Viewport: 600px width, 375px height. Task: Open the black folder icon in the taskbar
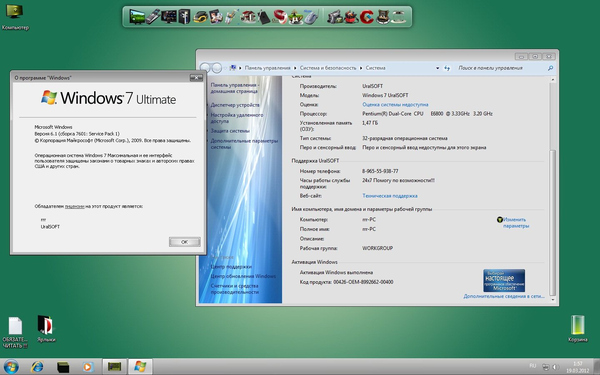pos(63,367)
